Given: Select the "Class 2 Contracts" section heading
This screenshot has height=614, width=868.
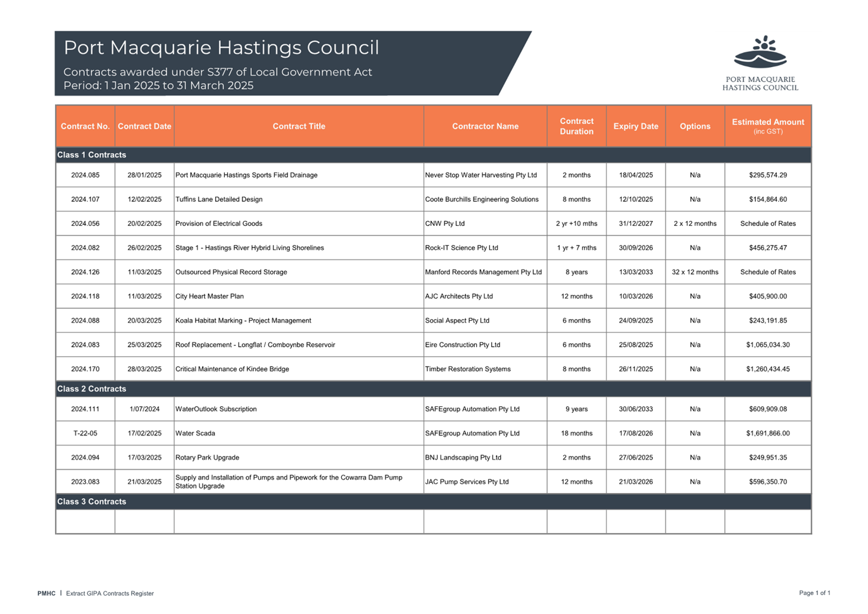Looking at the screenshot, I should [92, 389].
